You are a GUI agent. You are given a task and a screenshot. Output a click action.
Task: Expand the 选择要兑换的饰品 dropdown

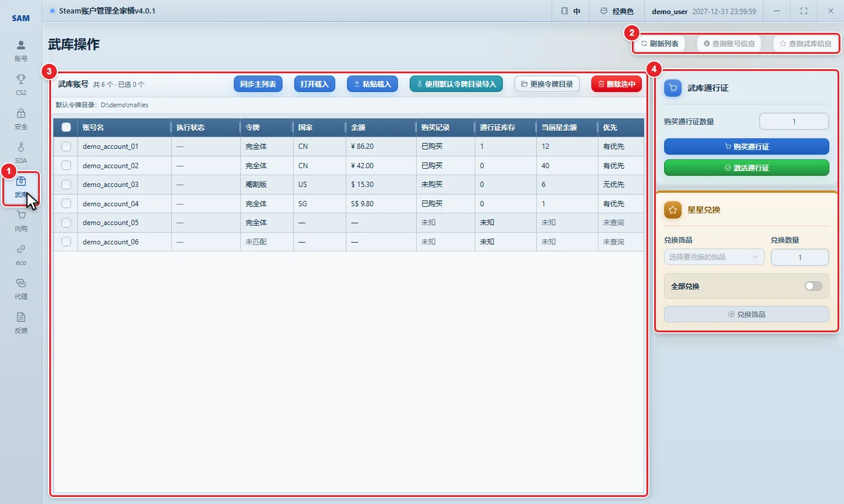coord(714,257)
